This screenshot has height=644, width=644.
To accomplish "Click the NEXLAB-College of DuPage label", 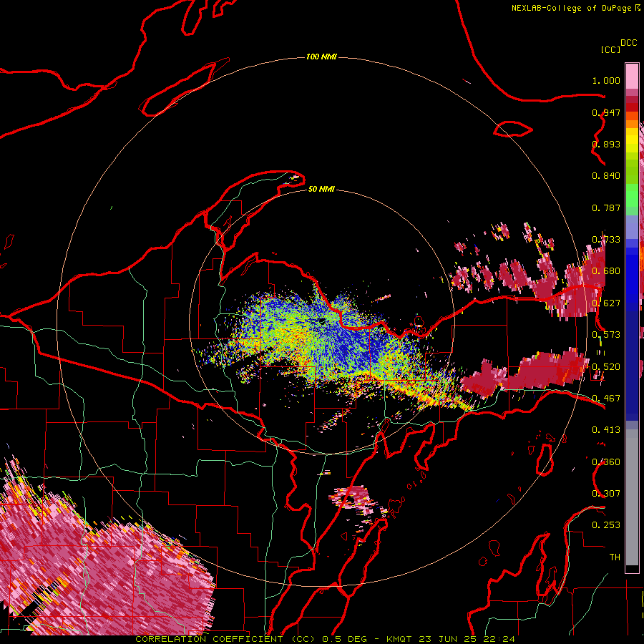I will pos(571,8).
